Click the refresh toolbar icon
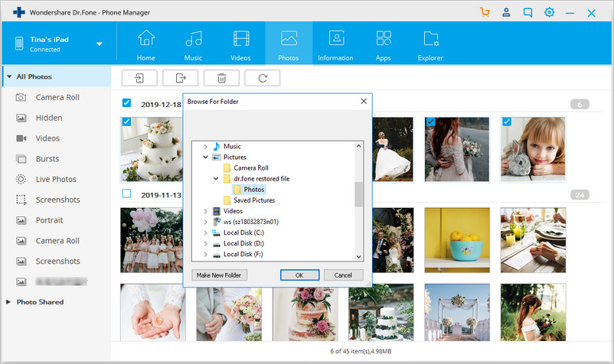 [x=262, y=77]
